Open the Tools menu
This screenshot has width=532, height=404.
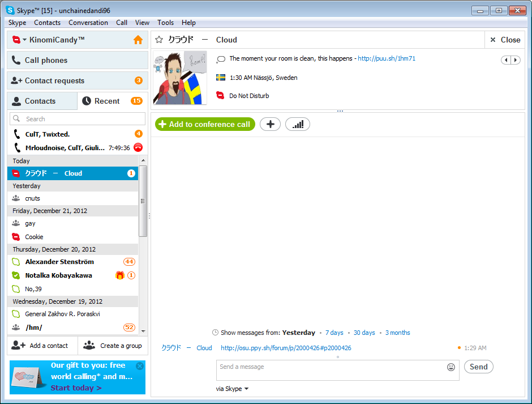click(166, 23)
